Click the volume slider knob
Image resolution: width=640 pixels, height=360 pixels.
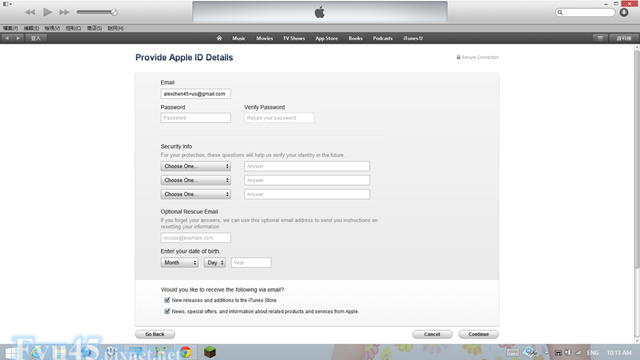coord(114,12)
